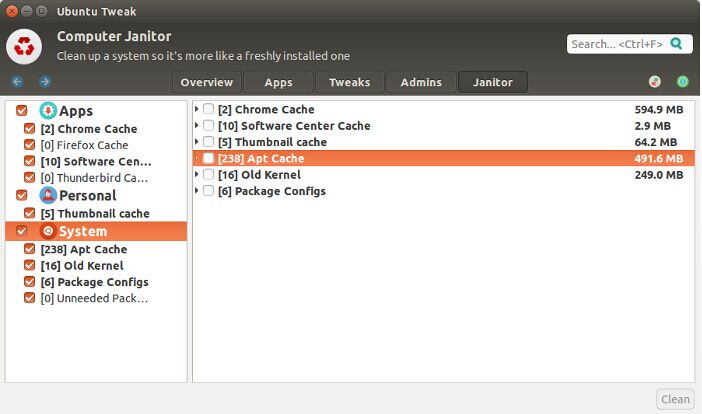Click the 491.6 MB size value
Viewport: 702px width, 414px height.
click(x=659, y=158)
